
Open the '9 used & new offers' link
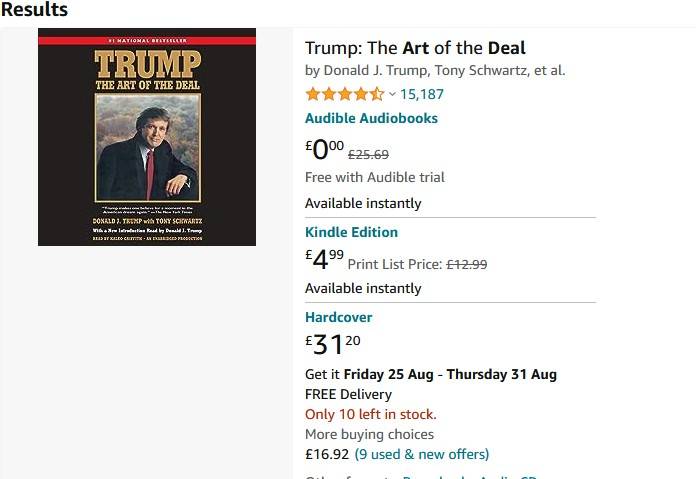[x=422, y=454]
